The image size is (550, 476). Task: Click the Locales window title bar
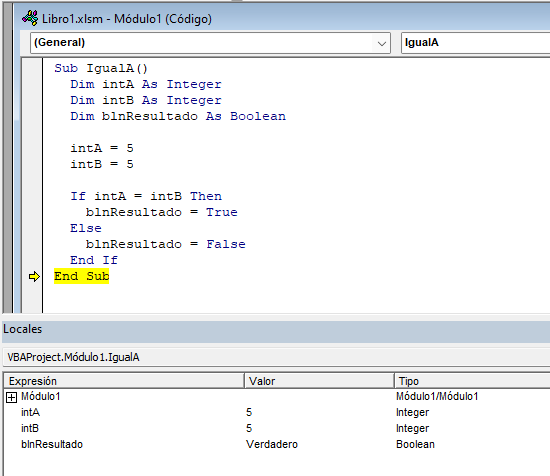[x=276, y=331]
